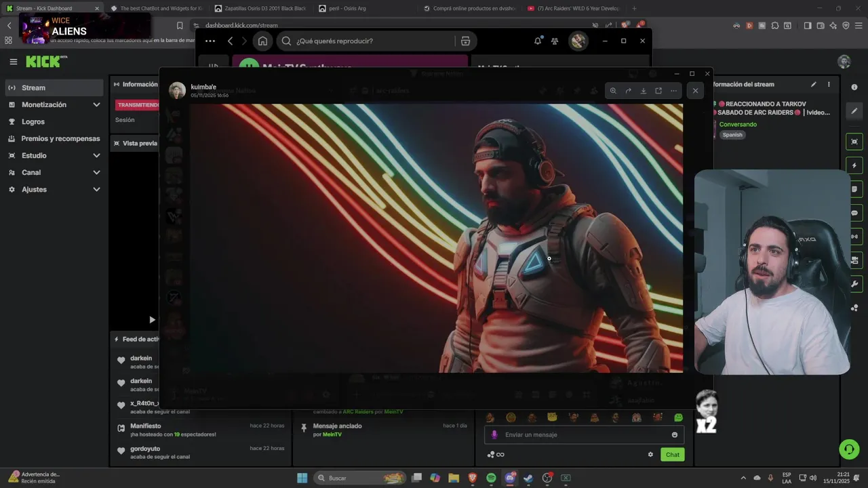Open the image in browser icon
This screenshot has height=488, width=868.
coord(658,91)
